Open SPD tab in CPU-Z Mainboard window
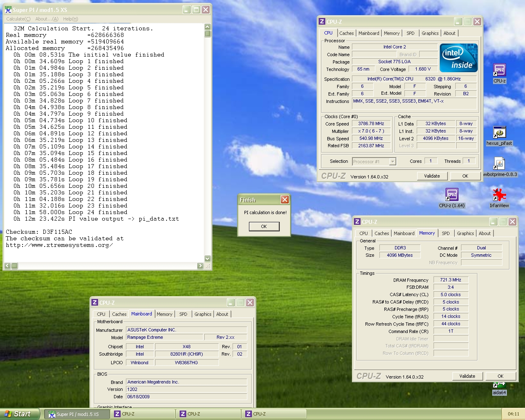This screenshot has width=525, height=420. [x=183, y=315]
